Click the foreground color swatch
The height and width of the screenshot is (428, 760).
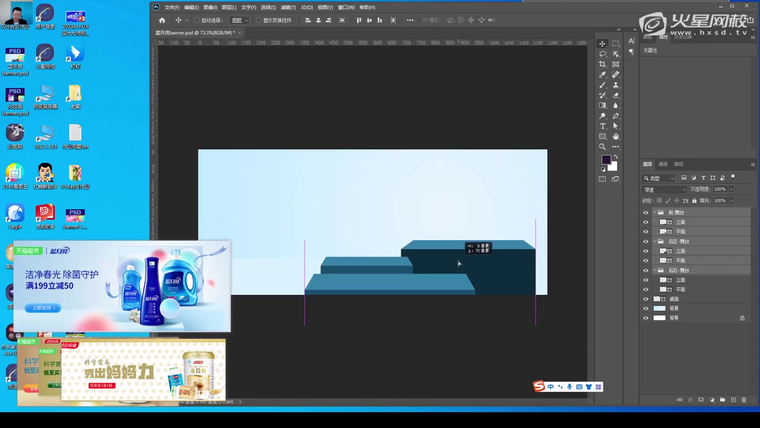click(x=606, y=160)
